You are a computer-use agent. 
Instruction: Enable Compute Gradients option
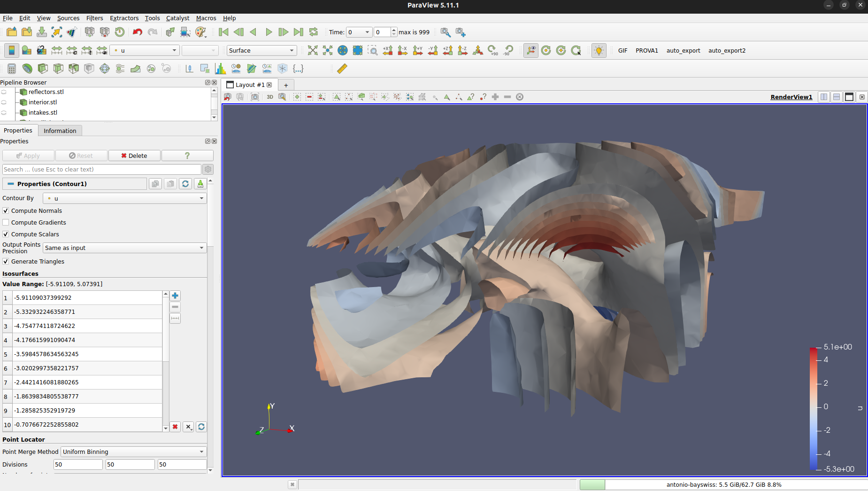pos(5,222)
